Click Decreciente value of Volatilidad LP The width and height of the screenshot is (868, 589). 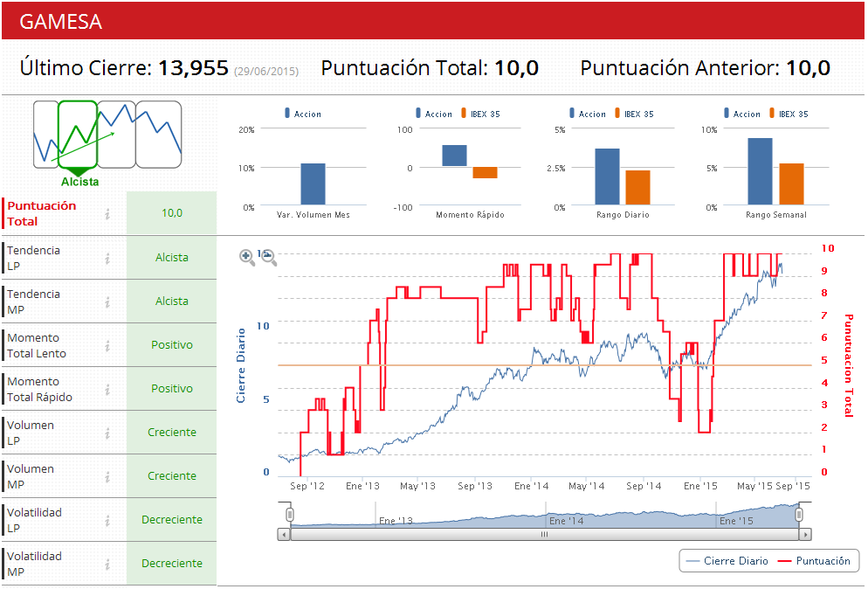tap(172, 520)
